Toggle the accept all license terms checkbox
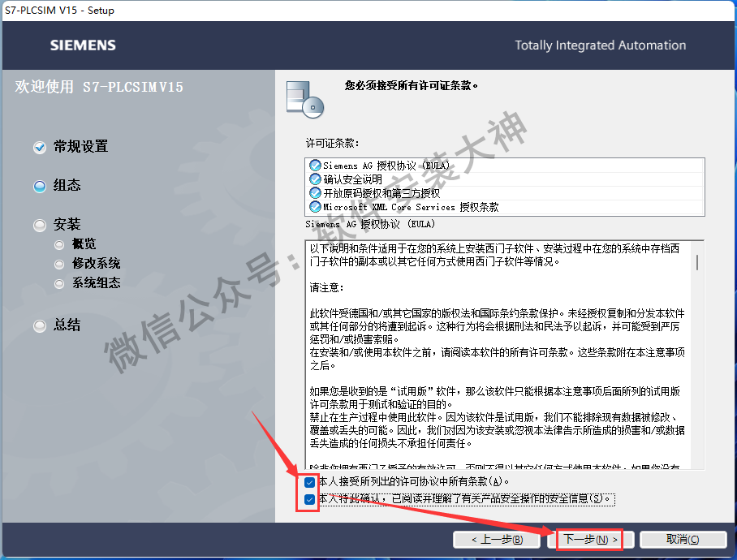 tap(309, 482)
